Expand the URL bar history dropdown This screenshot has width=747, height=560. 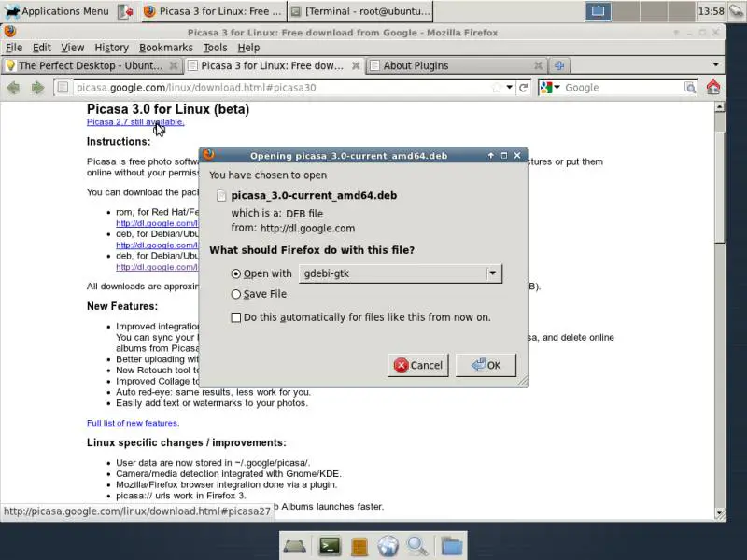pos(509,88)
